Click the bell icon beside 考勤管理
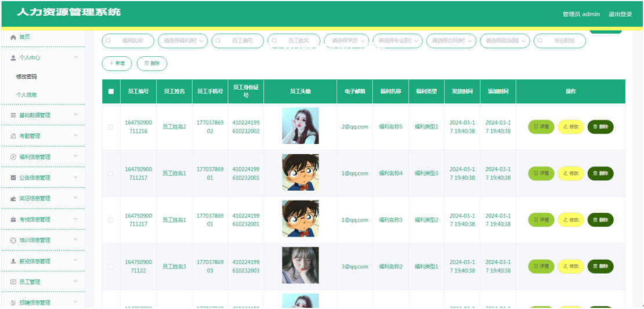The height and width of the screenshot is (309, 644). pos(13,136)
